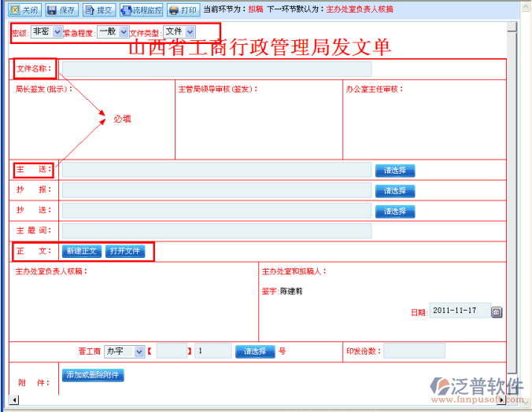Open 流程监控 process monitor
Viewport: 532px width, 412px height.
[142, 10]
